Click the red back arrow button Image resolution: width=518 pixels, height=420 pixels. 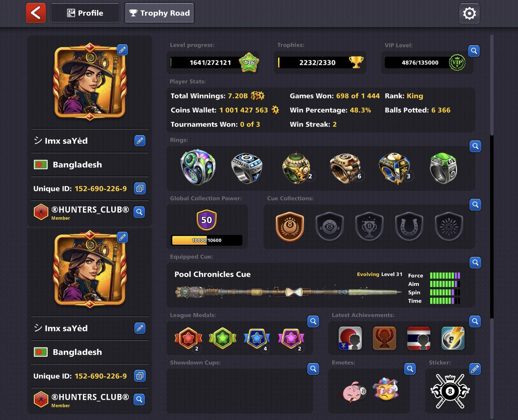pyautogui.click(x=36, y=13)
